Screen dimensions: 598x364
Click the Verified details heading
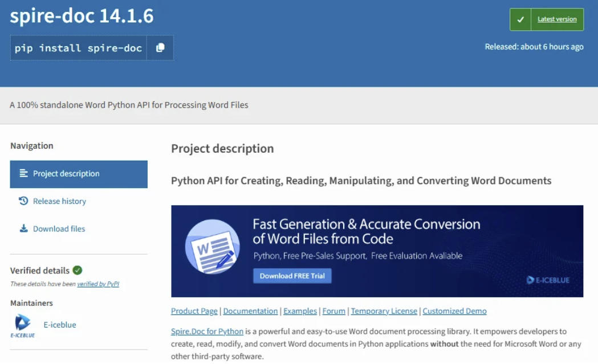point(40,271)
